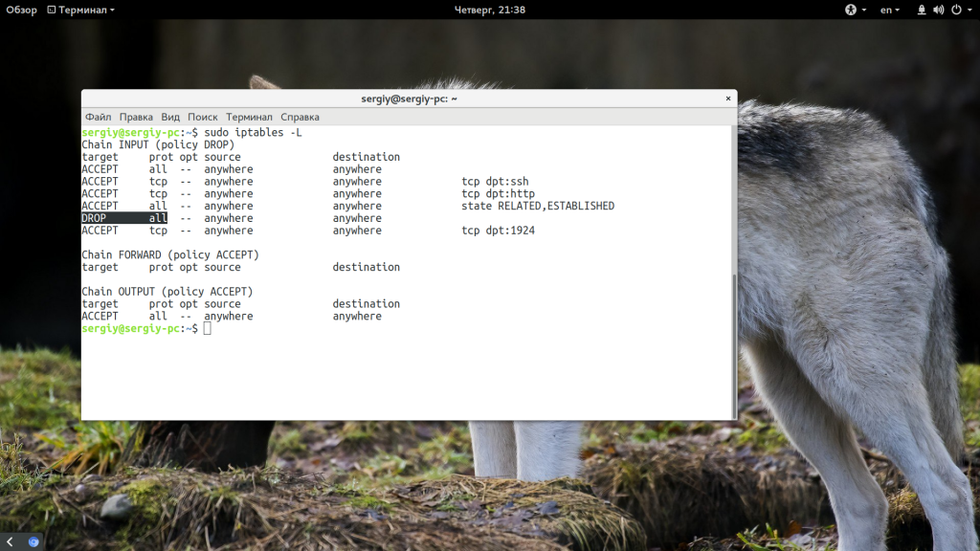Click the terminal vertical scrollbar
Viewport: 980px width, 551px height.
point(734,344)
